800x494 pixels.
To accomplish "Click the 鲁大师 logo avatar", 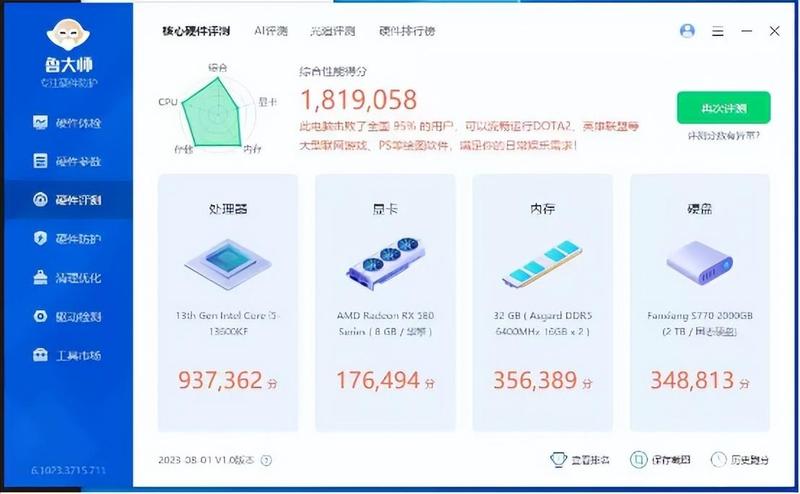I will [68, 35].
